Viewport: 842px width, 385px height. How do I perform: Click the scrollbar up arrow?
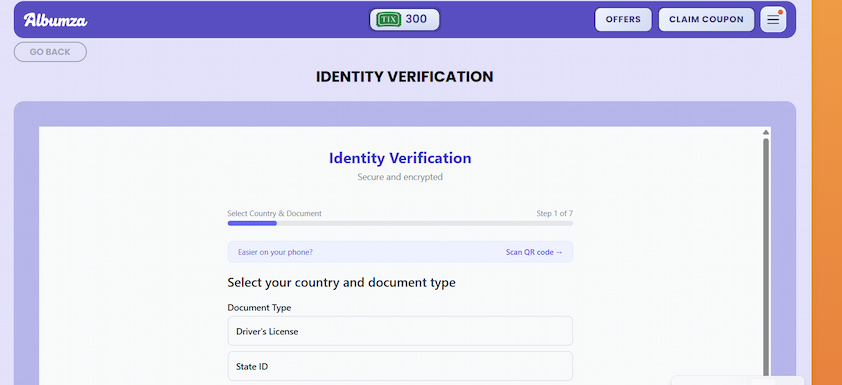tap(766, 132)
